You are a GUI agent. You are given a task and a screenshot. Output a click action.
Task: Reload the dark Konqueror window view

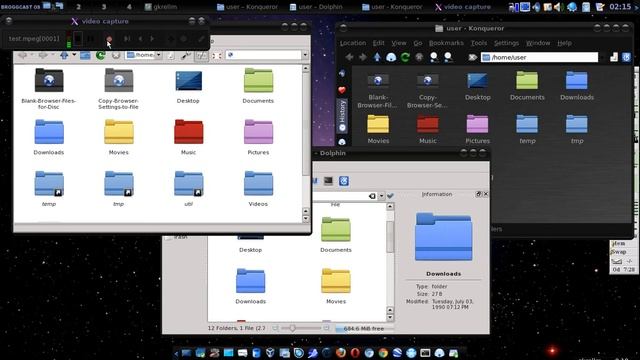pyautogui.click(x=405, y=57)
